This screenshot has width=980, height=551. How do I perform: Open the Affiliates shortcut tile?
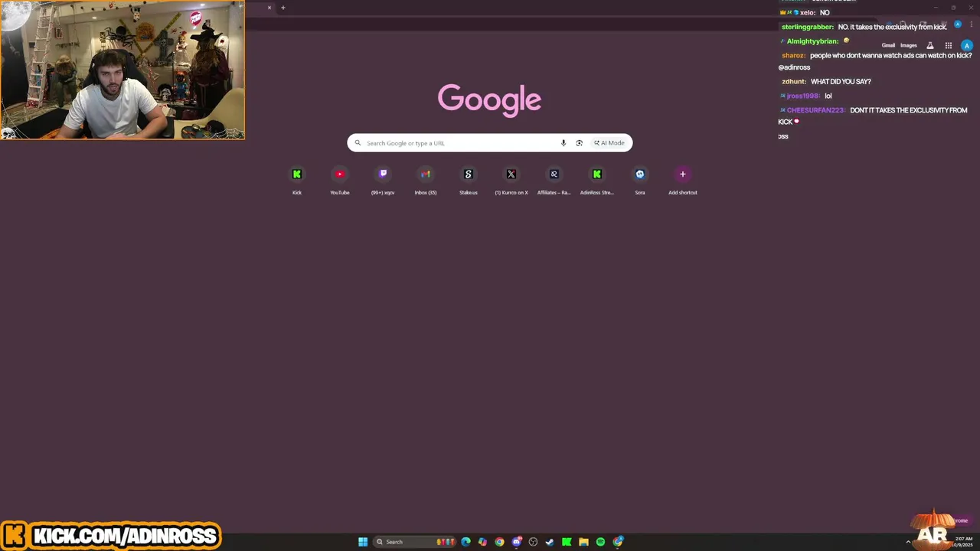coord(554,181)
